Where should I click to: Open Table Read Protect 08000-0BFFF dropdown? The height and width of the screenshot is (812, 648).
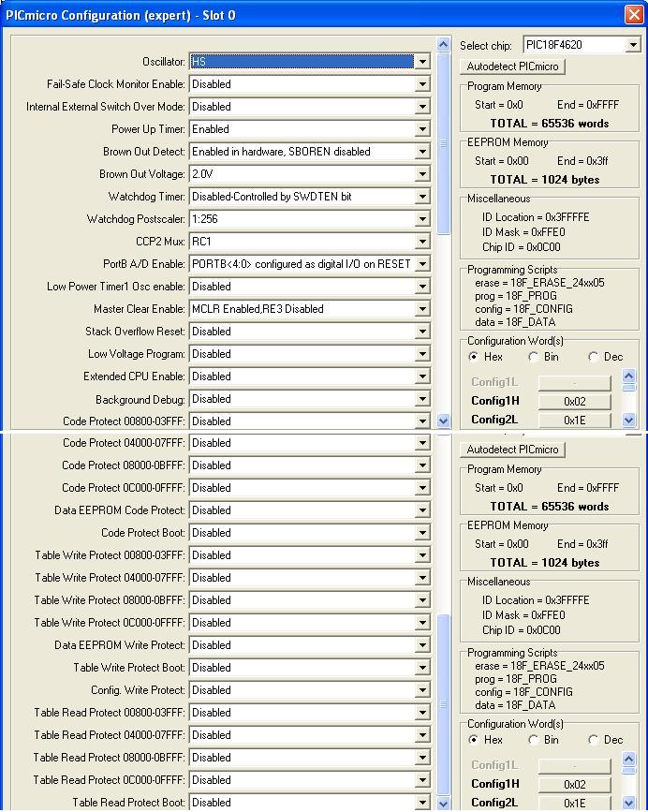coord(310,757)
